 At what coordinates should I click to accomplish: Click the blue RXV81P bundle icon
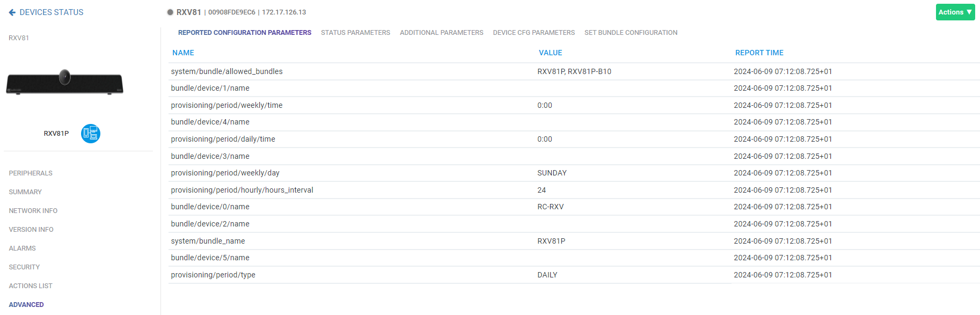[91, 134]
